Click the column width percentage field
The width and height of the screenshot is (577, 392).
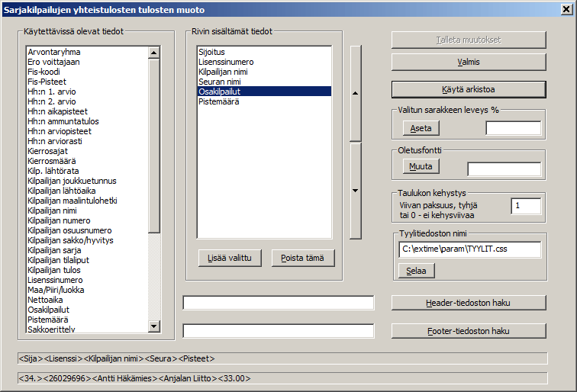[513, 128]
